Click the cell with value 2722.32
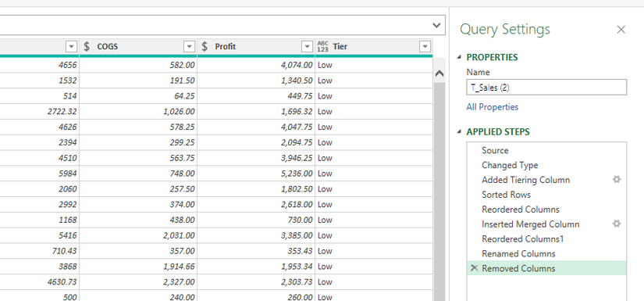Image resolution: width=644 pixels, height=301 pixels. [x=40, y=112]
